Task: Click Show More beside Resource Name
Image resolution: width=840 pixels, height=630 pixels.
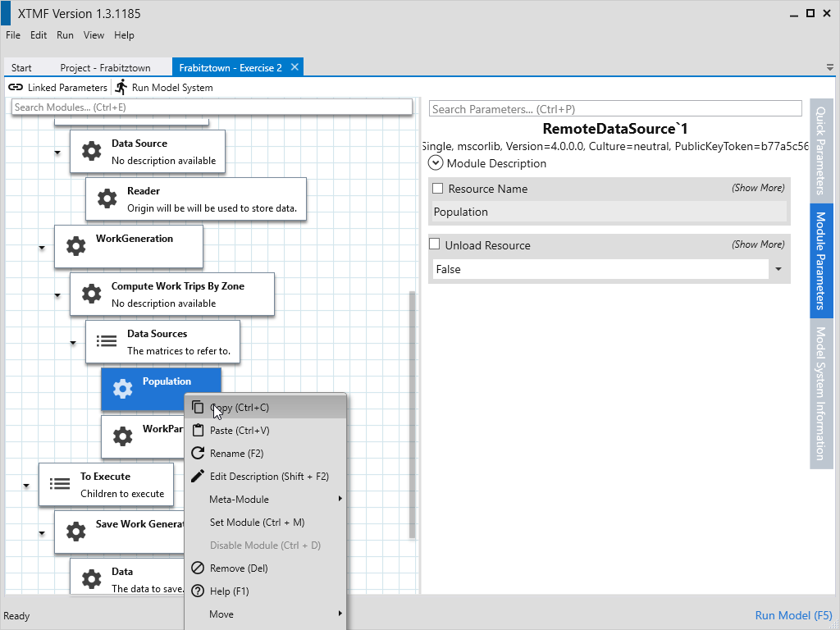Action: (x=757, y=188)
